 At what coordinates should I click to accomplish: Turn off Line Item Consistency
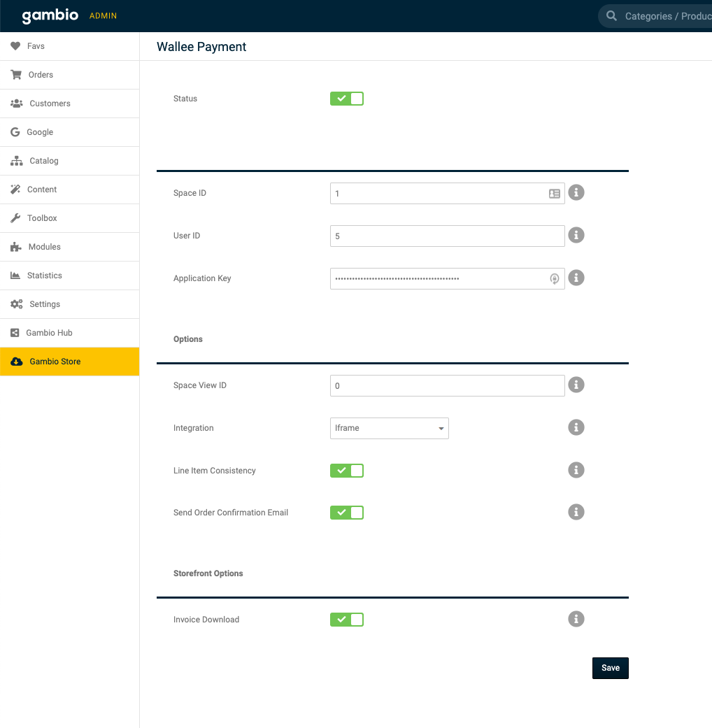[x=347, y=471]
